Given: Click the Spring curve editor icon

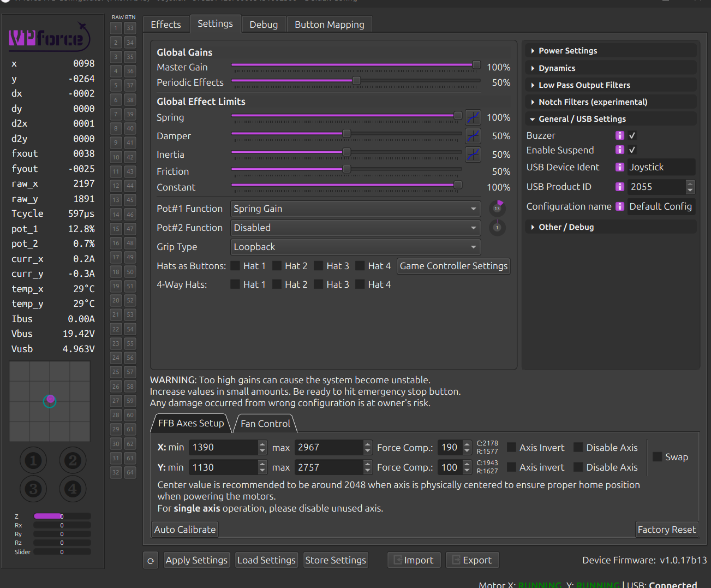Looking at the screenshot, I should click(x=473, y=117).
